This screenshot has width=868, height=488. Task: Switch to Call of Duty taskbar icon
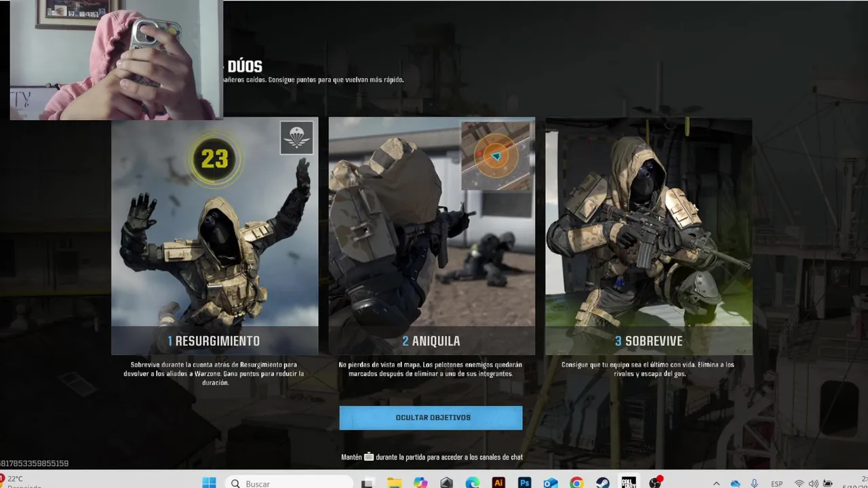point(629,482)
